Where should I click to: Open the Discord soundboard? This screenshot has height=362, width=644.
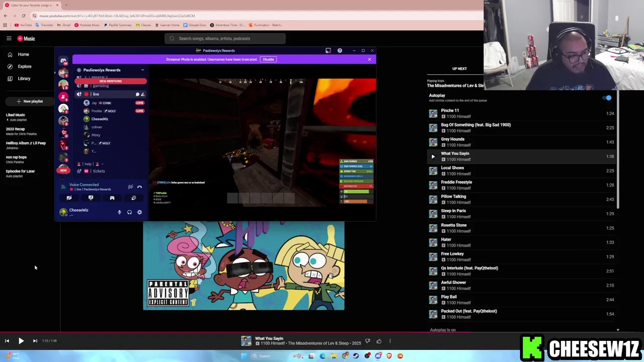pos(133,198)
